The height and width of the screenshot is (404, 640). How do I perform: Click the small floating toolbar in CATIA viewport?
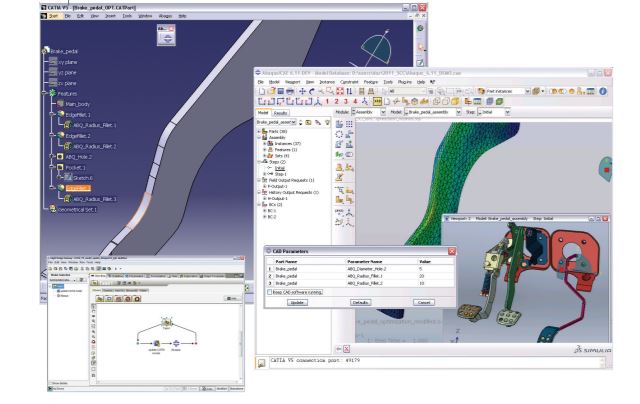(166, 36)
